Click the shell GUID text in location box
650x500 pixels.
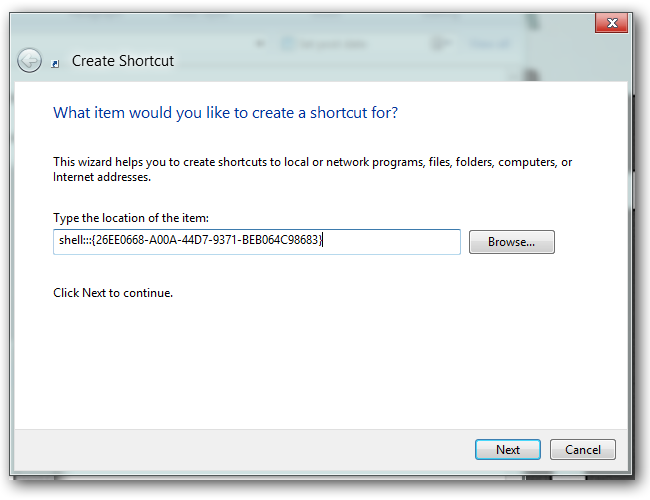(x=188, y=241)
